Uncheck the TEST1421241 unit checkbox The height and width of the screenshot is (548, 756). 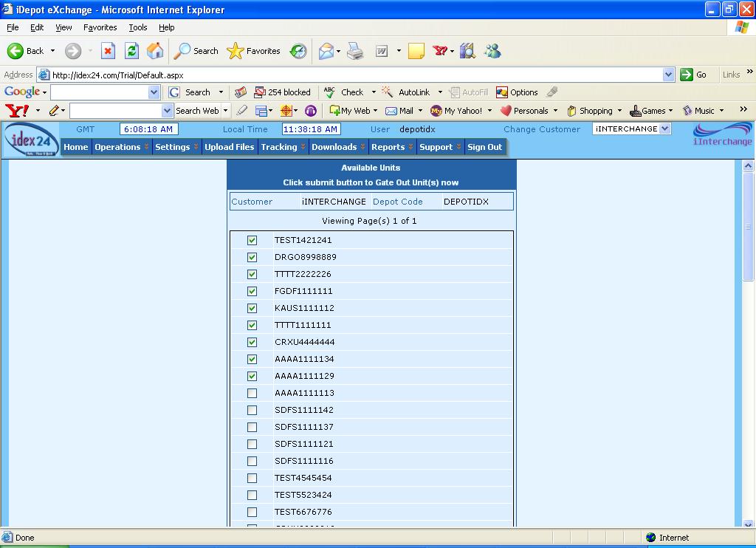click(252, 240)
